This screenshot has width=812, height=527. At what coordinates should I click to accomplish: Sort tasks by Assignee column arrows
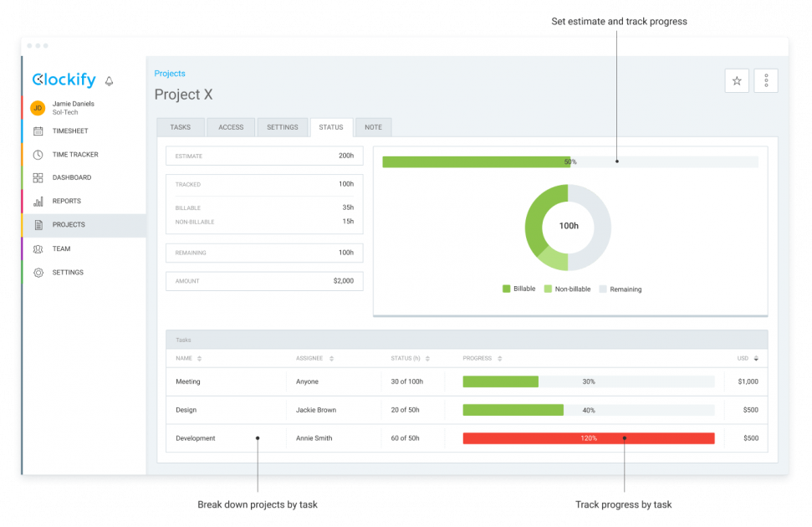(x=331, y=359)
